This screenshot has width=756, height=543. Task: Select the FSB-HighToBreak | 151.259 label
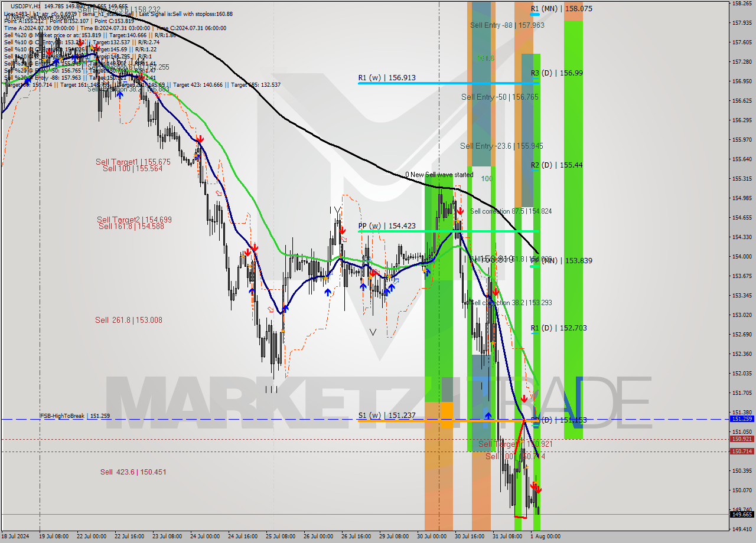[x=75, y=416]
